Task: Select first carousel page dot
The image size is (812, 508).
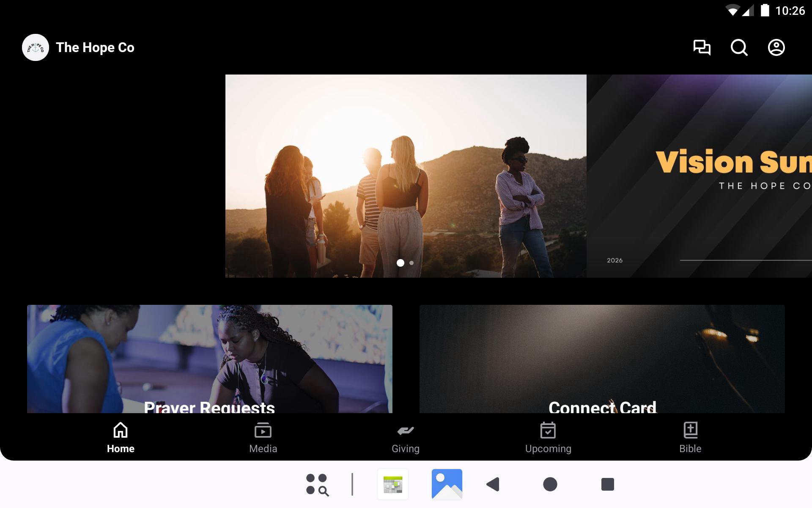Action: (x=400, y=263)
